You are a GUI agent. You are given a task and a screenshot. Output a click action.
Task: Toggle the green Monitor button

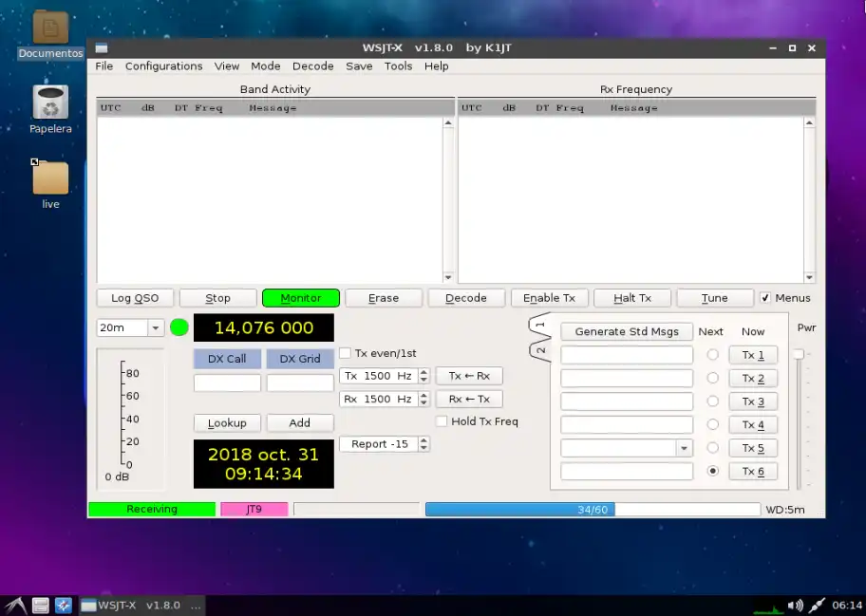pos(300,298)
